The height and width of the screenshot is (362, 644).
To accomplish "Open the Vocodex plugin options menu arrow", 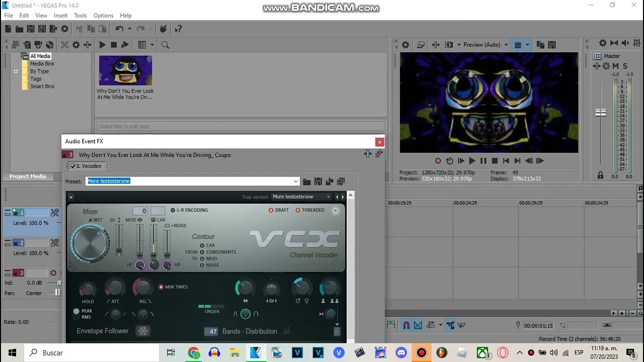I will pos(71,197).
